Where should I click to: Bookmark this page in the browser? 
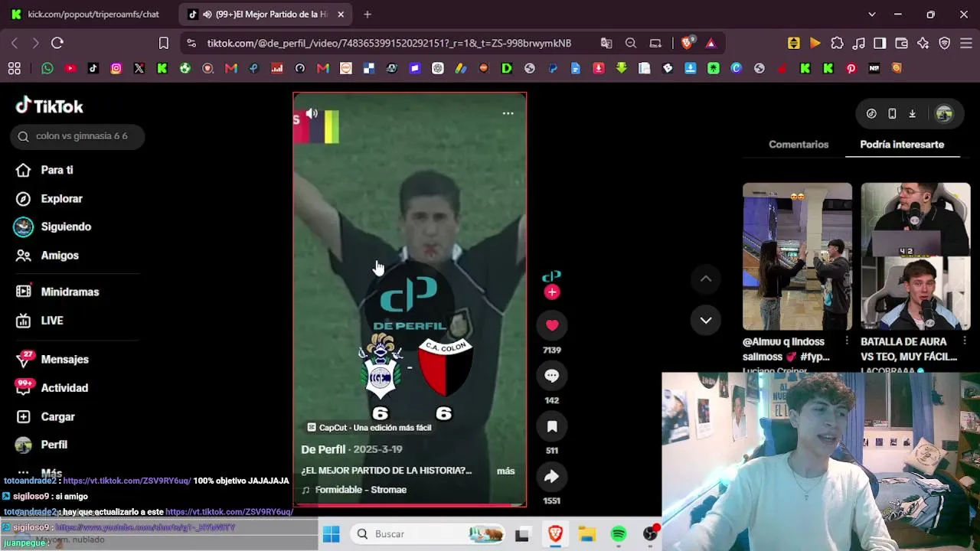[x=163, y=44]
